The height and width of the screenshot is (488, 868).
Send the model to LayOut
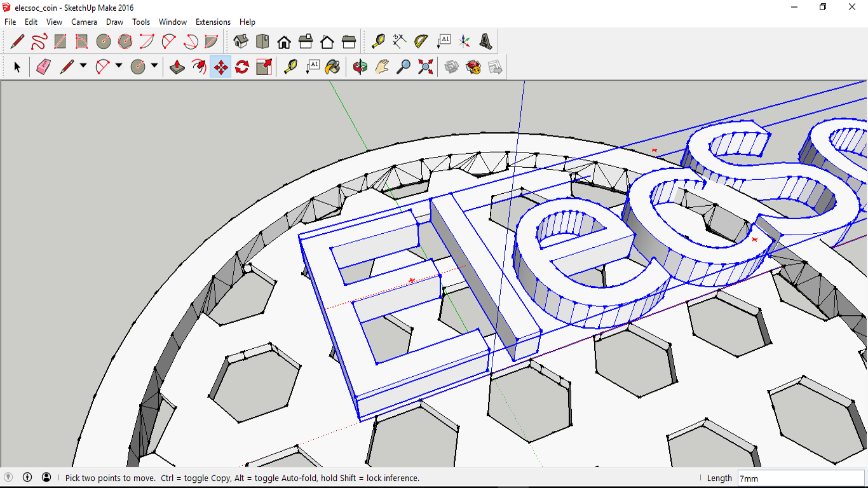(x=495, y=67)
